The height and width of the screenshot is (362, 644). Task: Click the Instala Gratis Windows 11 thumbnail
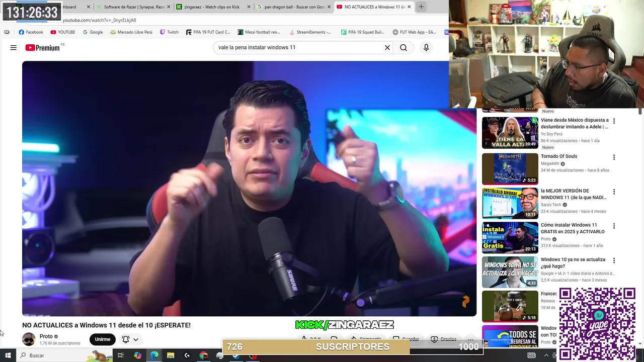[x=510, y=237]
